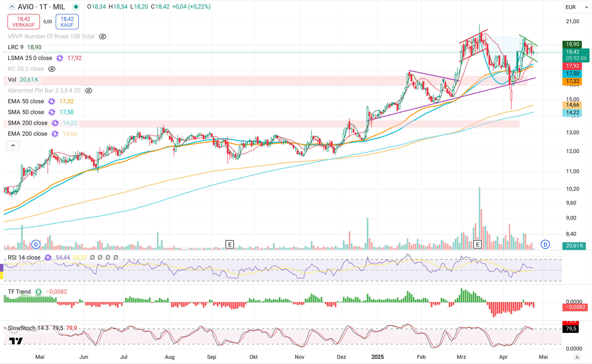This screenshot has width=592, height=364.
Task: Open the EUR currency dropdown
Action: (576, 7)
